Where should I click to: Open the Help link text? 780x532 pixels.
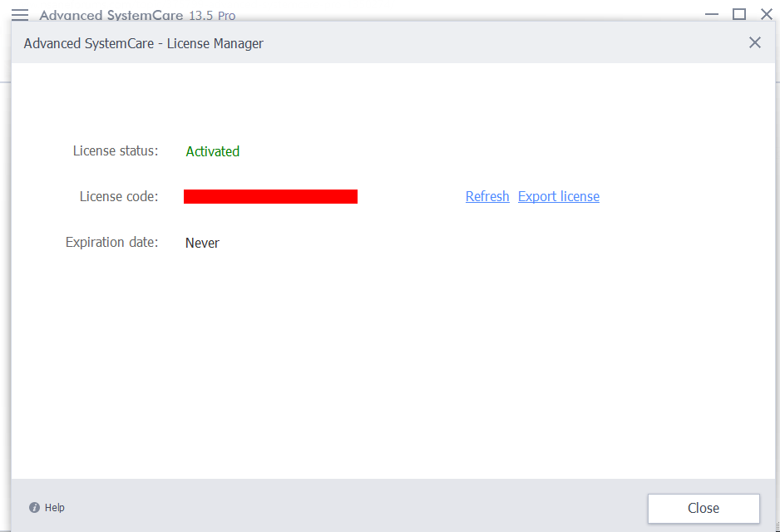55,508
